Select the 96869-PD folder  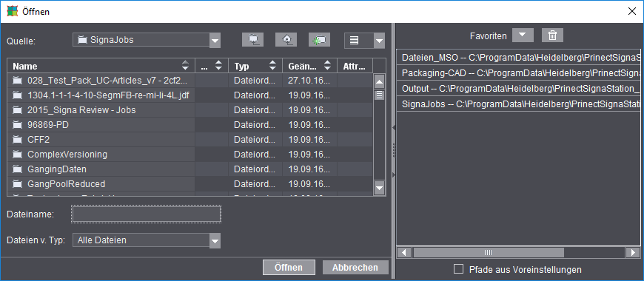tap(101, 125)
